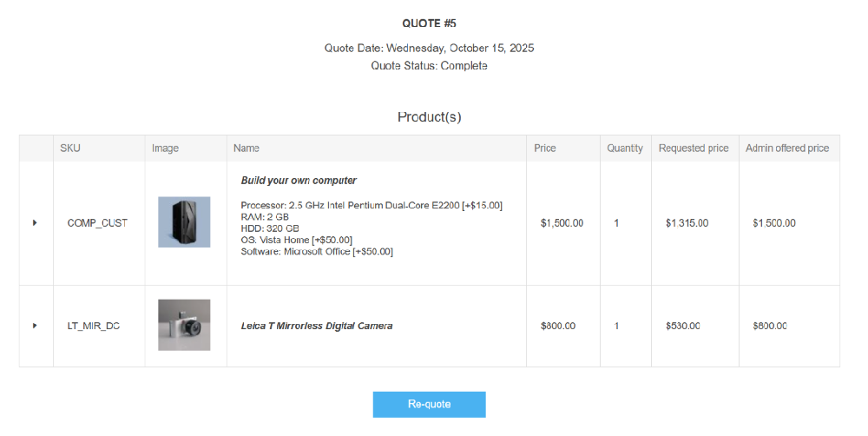Click the SKU column header
The image size is (868, 436).
(70, 149)
